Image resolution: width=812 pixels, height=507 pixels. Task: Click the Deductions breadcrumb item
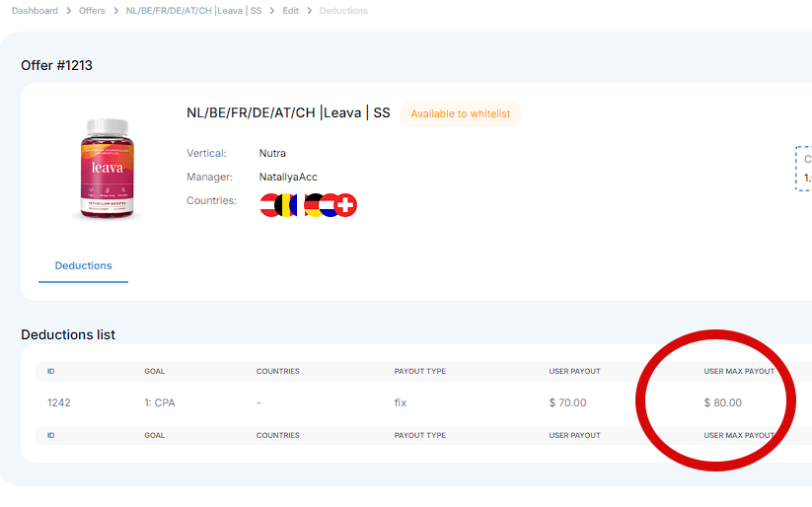[343, 11]
